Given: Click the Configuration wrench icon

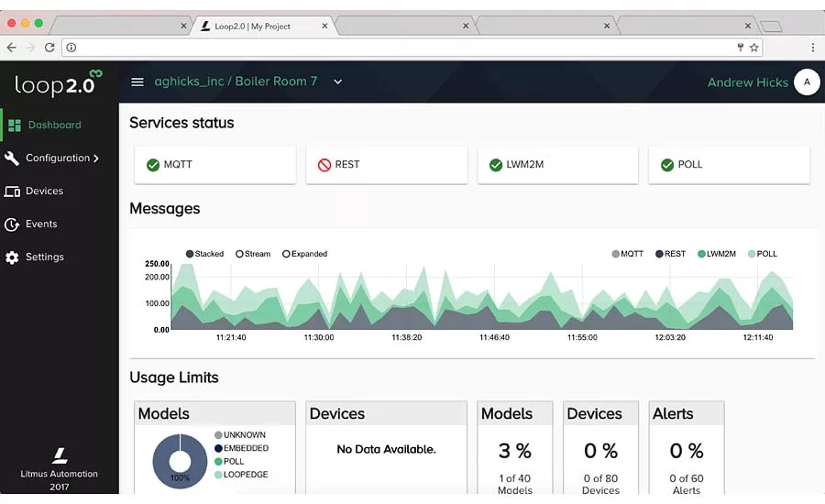Looking at the screenshot, I should click(x=12, y=158).
